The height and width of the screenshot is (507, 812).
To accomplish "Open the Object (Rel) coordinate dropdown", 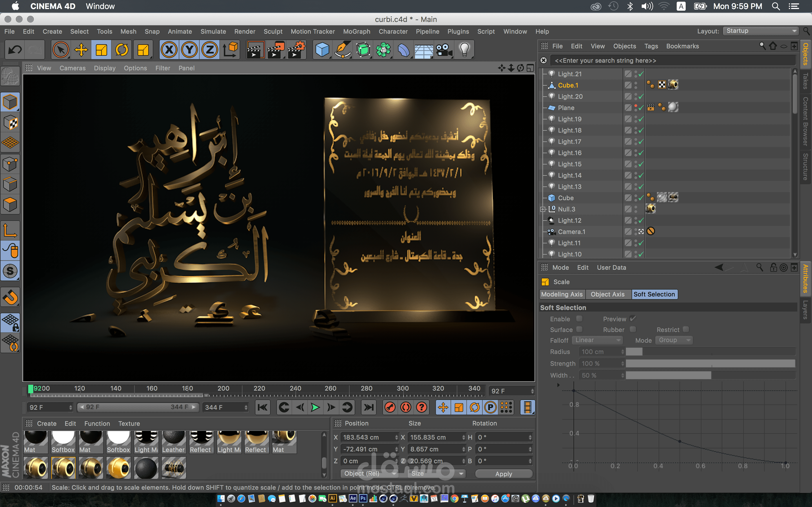I will coord(369,473).
